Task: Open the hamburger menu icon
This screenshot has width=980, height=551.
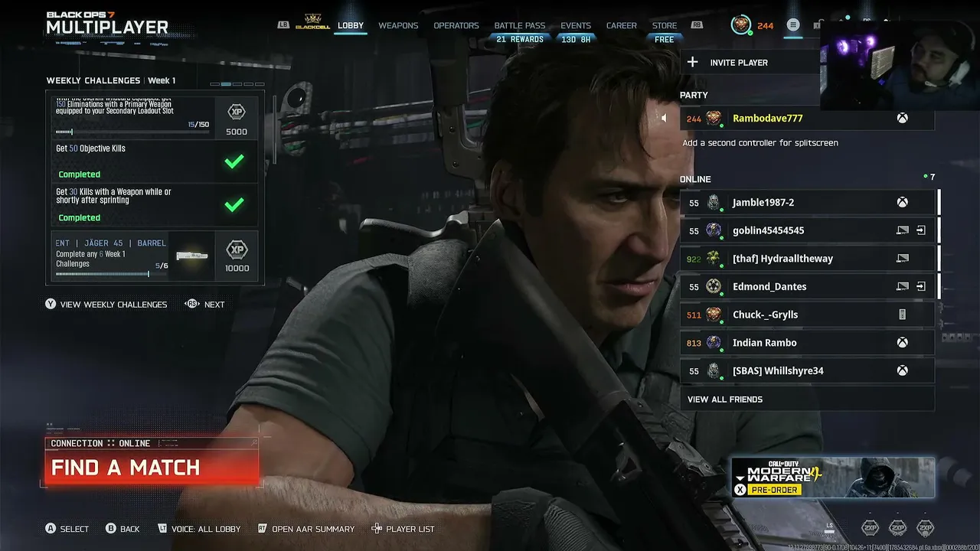Action: tap(793, 25)
